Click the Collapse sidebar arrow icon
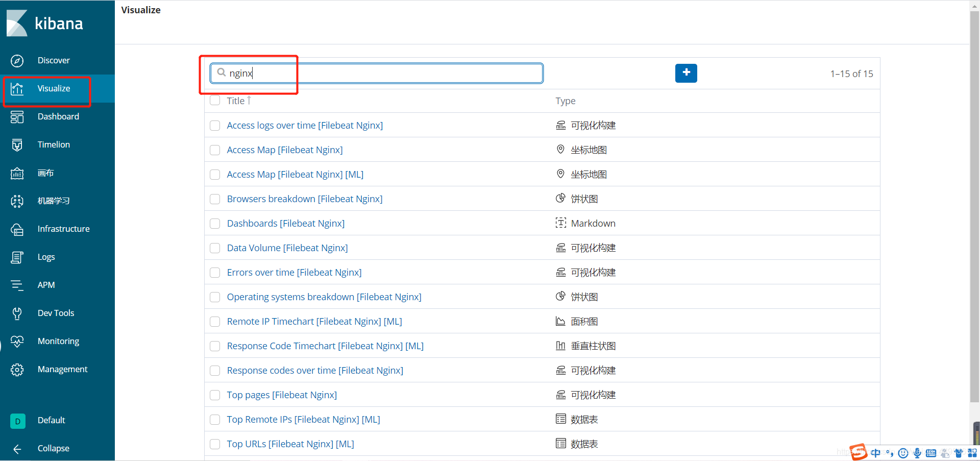Image resolution: width=980 pixels, height=461 pixels. (17, 449)
